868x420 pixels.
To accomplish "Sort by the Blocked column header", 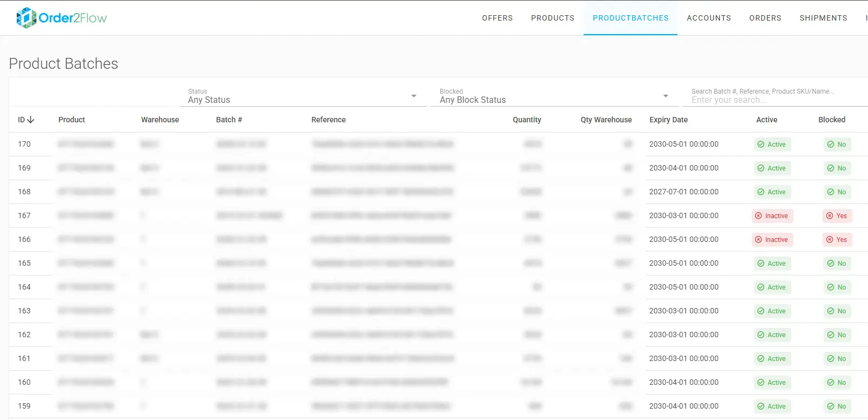I will tap(832, 120).
